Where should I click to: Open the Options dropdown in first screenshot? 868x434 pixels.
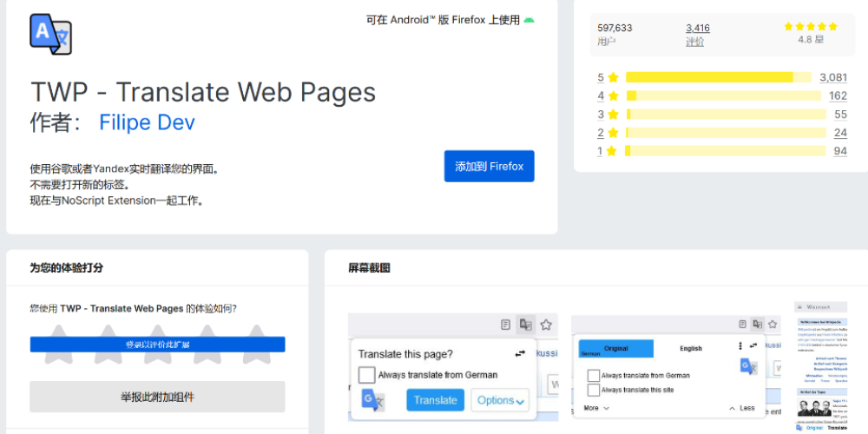pos(500,400)
